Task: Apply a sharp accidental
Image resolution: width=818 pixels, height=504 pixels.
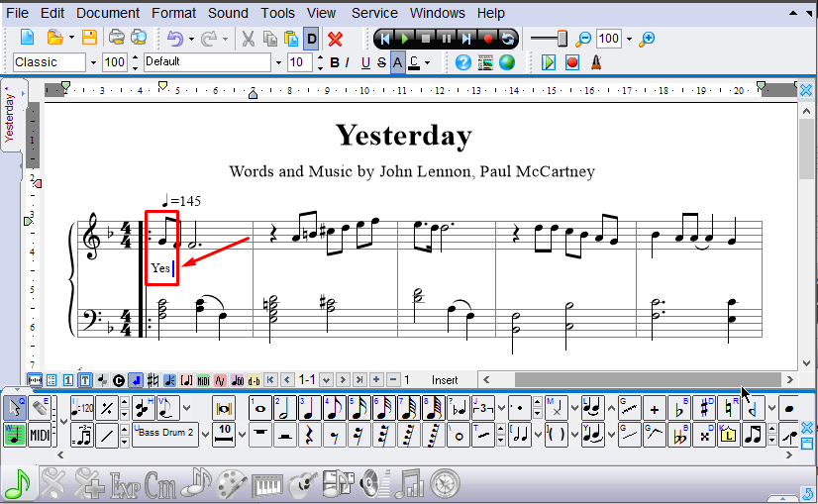Action: coord(704,408)
